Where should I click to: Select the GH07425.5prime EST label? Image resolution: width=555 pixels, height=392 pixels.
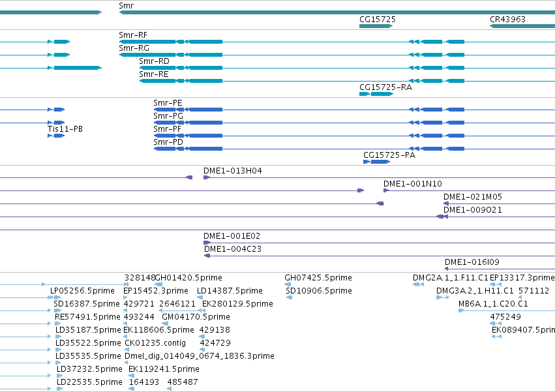(318, 278)
